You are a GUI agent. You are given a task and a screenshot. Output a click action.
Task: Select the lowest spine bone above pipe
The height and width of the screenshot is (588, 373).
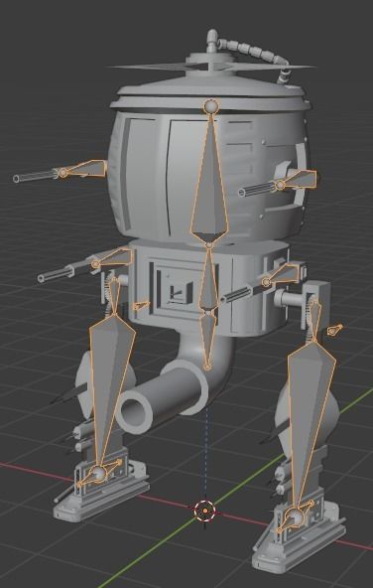tap(208, 340)
